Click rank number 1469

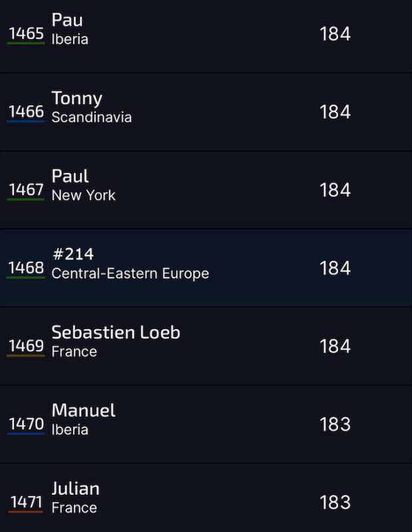tap(26, 346)
